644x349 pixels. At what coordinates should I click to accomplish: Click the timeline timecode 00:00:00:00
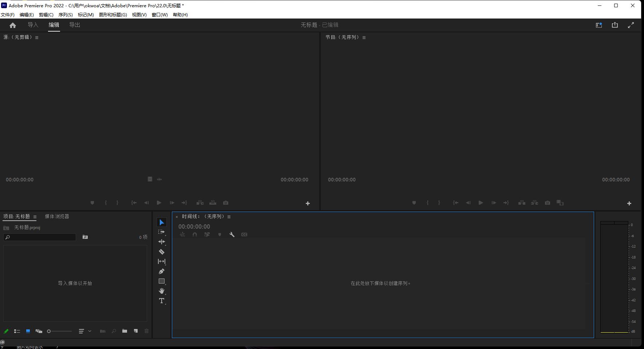[194, 226]
